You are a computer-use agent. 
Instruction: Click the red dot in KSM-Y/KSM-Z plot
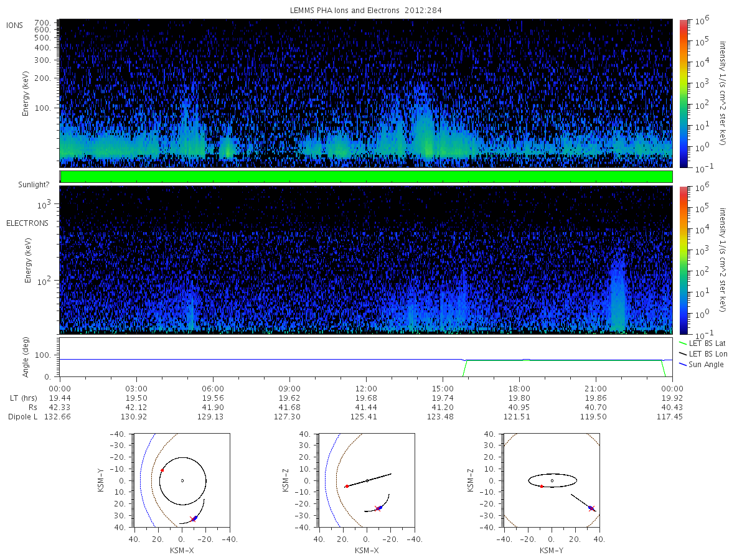(542, 486)
